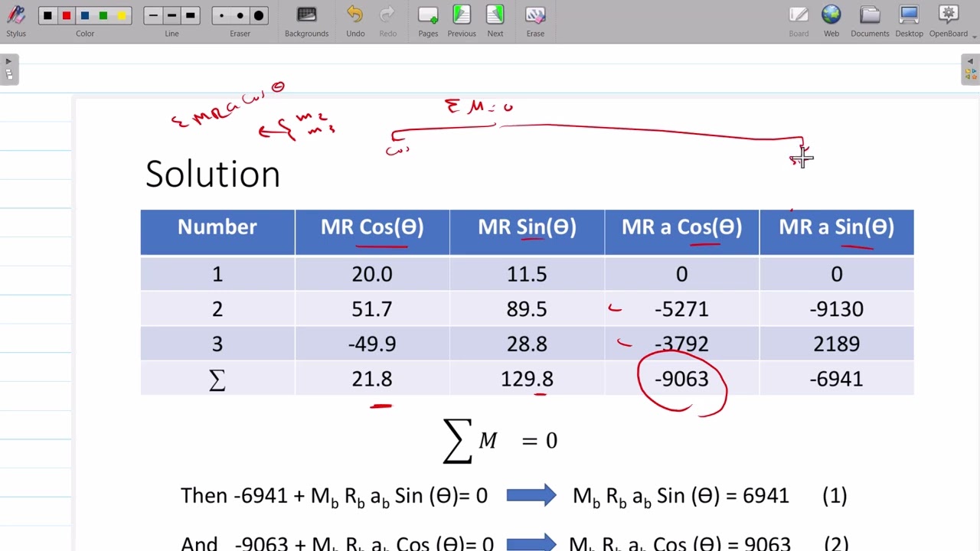Choose the medium line width
This screenshot has width=980, height=551.
tap(171, 15)
